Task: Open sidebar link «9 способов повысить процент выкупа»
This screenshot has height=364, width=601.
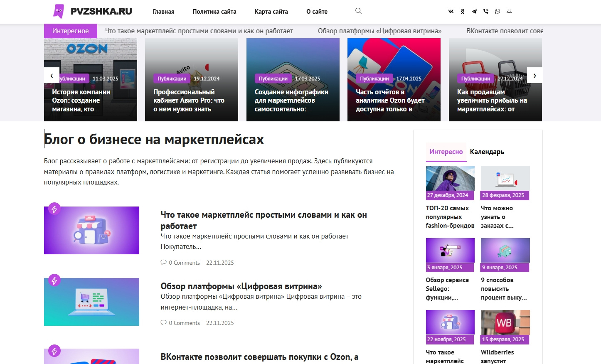Action: [x=504, y=289]
